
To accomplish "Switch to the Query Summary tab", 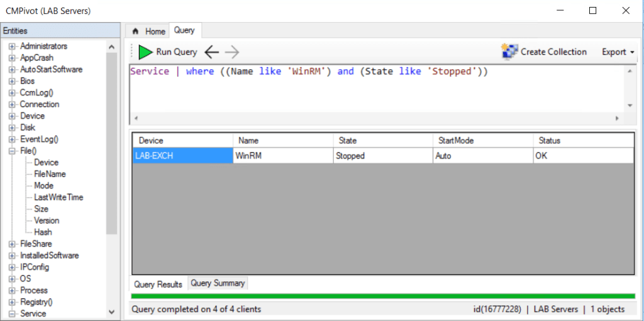I will click(218, 283).
